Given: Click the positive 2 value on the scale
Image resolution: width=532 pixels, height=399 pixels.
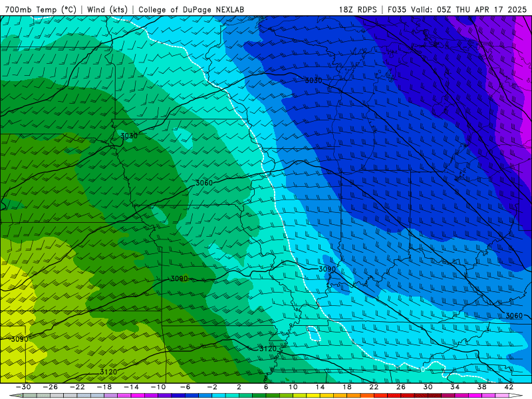Looking at the screenshot, I should point(239,387).
